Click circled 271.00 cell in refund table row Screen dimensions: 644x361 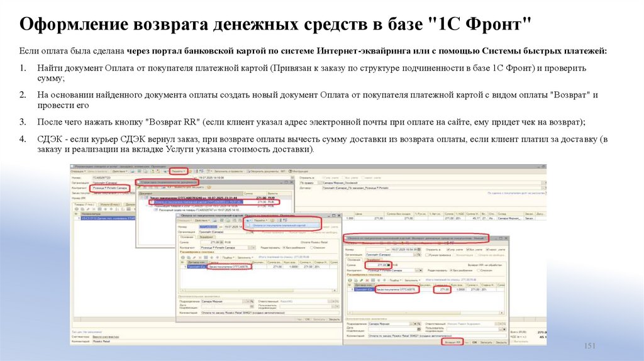click(x=442, y=289)
